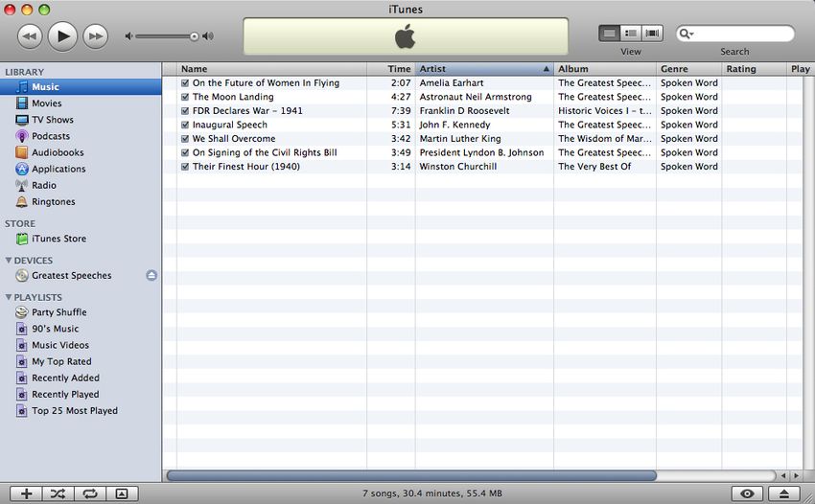The height and width of the screenshot is (504, 815).
Task: Select artist Amelia Earhart cell
Action: click(484, 82)
